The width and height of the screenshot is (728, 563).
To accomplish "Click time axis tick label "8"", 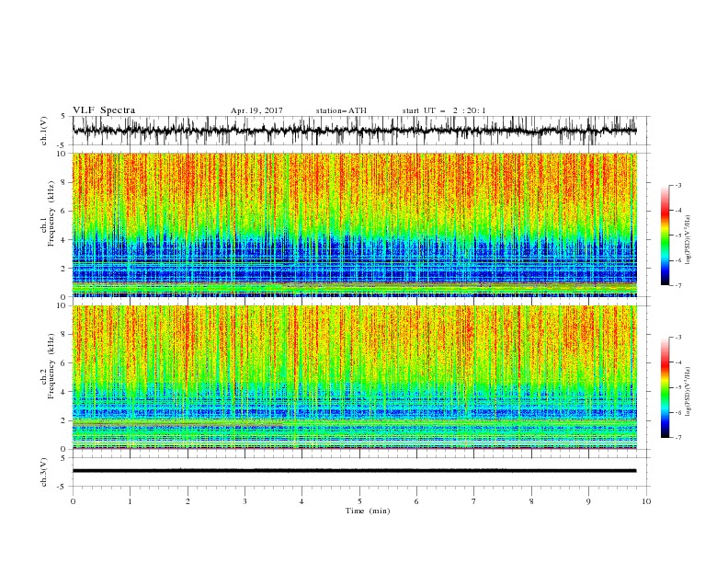I will [x=531, y=501].
